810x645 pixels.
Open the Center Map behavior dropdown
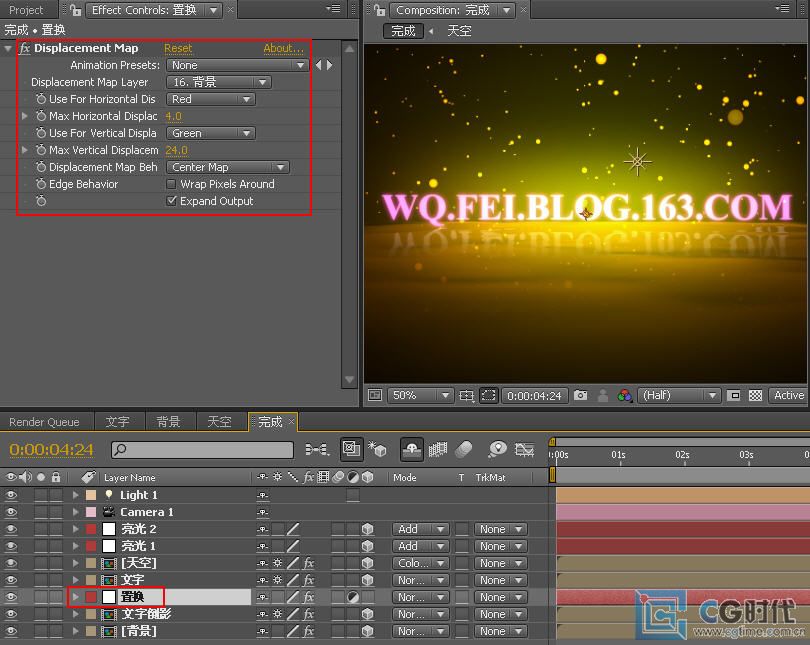click(228, 167)
